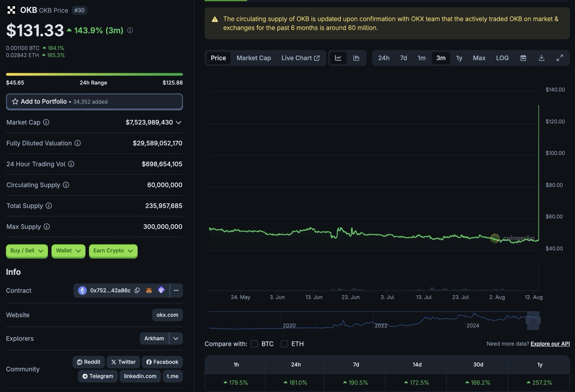The width and height of the screenshot is (575, 392).
Task: Open the Reddit community link
Action: click(x=88, y=362)
